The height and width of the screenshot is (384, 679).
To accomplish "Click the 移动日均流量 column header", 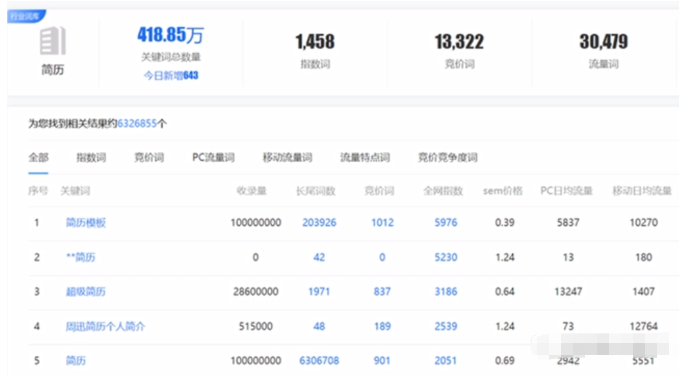I will coord(642,191).
